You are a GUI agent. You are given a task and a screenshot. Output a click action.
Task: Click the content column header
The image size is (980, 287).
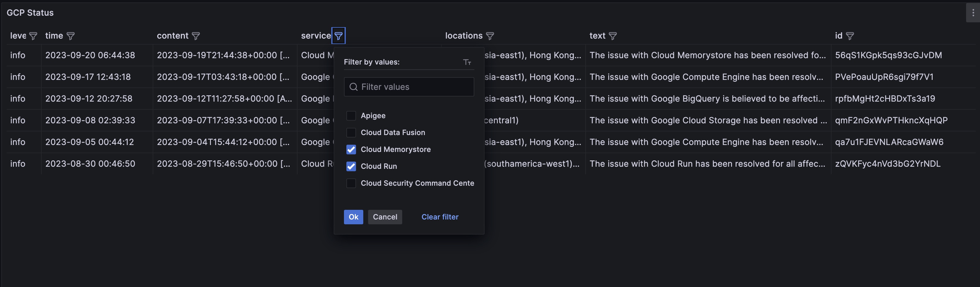(172, 36)
